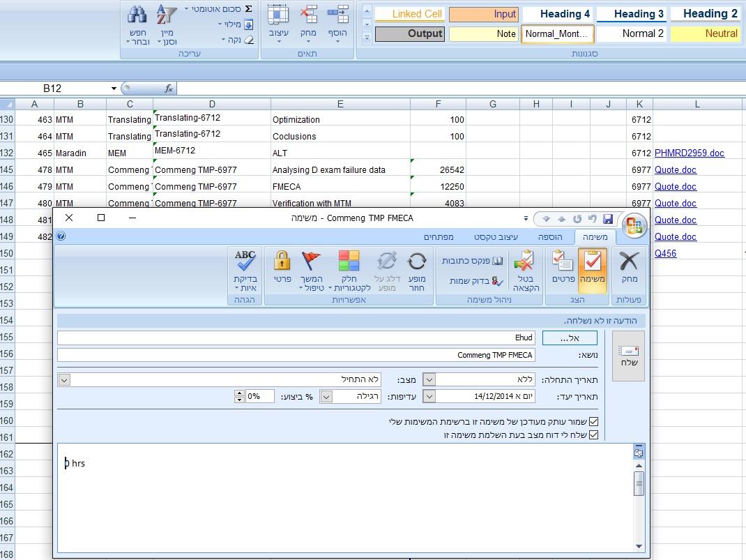Click Check Names in task window

tap(476, 281)
